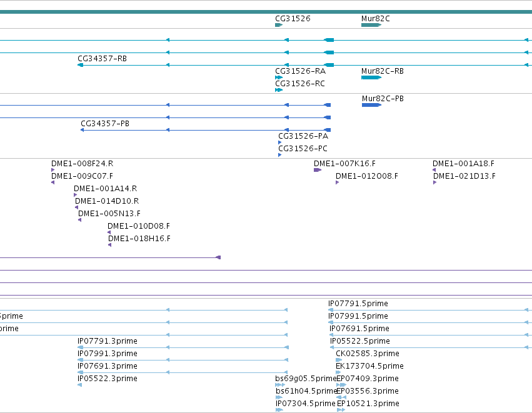Click the DME1-001A14.R label

point(105,189)
